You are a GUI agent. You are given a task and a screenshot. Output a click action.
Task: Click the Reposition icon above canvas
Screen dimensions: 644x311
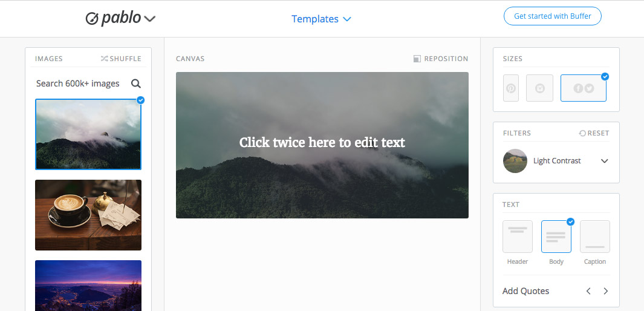coord(417,59)
